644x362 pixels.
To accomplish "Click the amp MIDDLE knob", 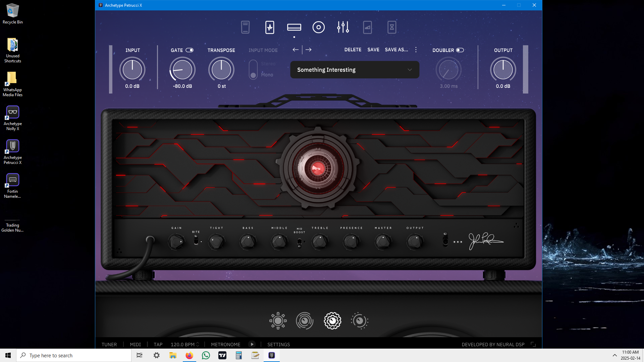I will pos(279,242).
